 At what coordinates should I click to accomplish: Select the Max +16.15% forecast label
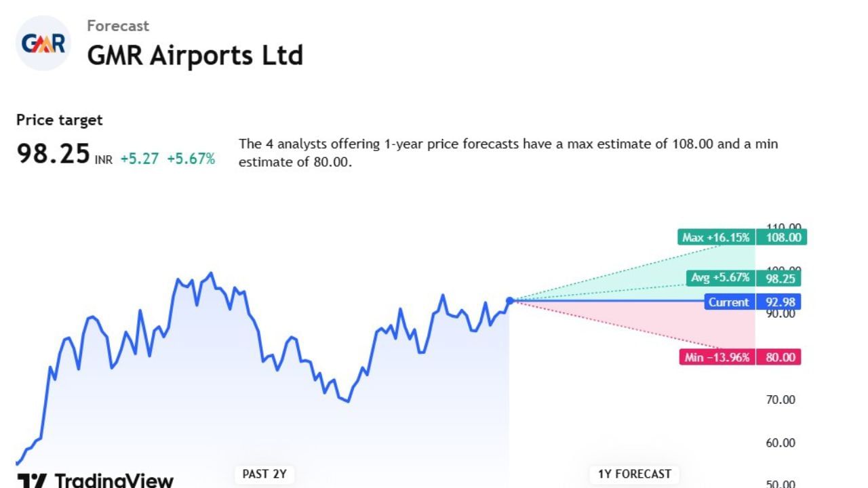click(716, 237)
